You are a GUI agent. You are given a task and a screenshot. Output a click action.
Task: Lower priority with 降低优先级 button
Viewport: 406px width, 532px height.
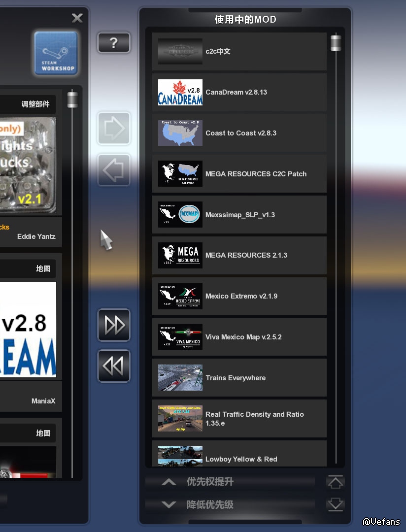point(230,504)
